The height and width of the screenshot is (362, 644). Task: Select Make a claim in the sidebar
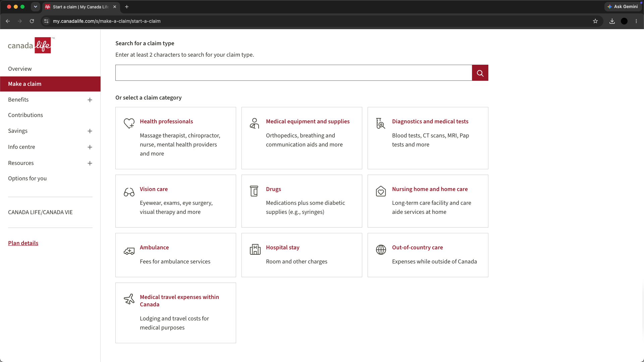coord(50,84)
